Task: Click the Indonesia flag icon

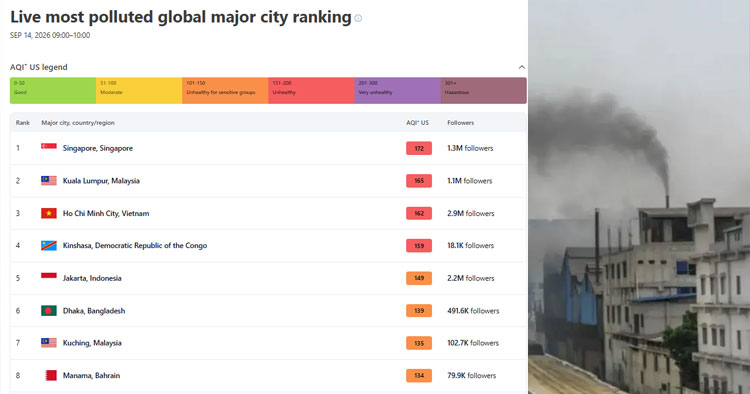Action: (x=49, y=278)
